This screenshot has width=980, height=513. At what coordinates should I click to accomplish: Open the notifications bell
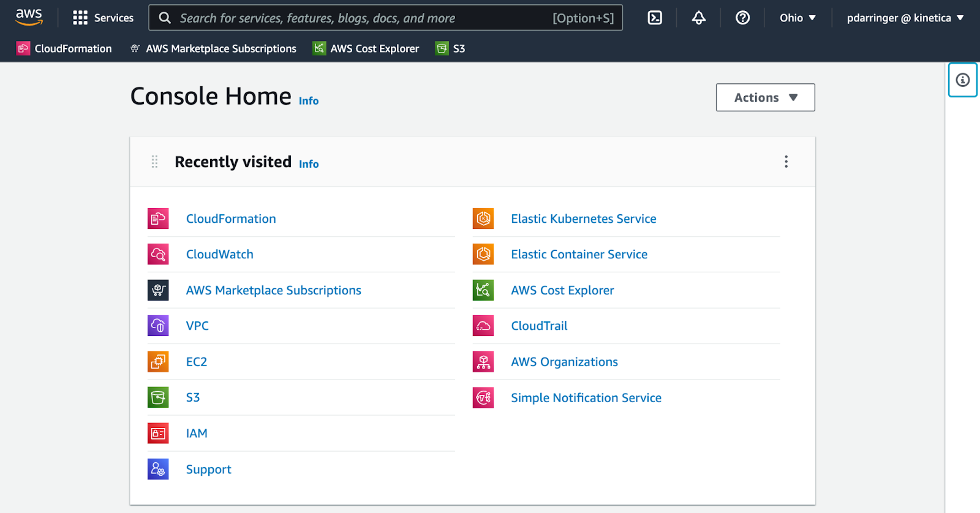point(699,18)
